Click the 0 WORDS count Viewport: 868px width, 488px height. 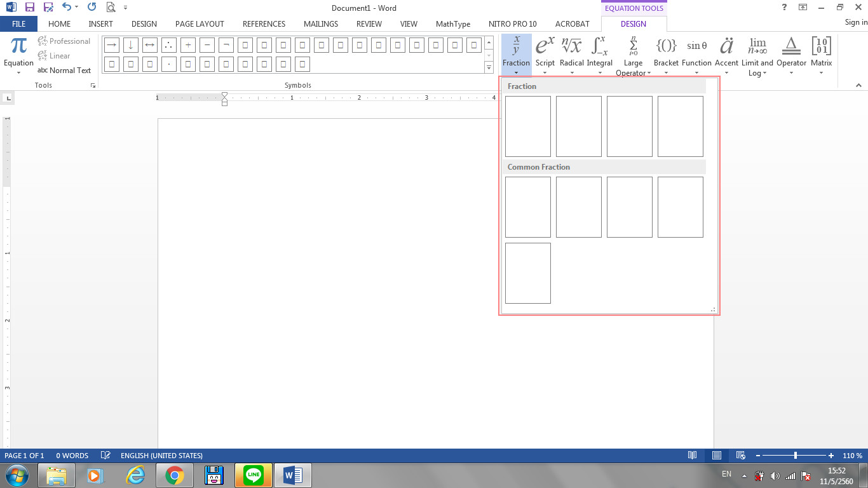tap(72, 456)
